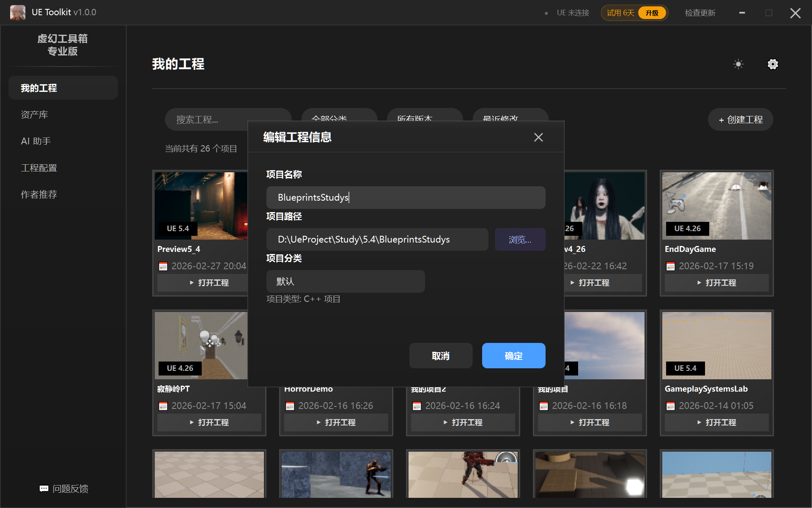The width and height of the screenshot is (812, 508).
Task: Confirm edits with the blue 确定 button
Action: pos(513,356)
